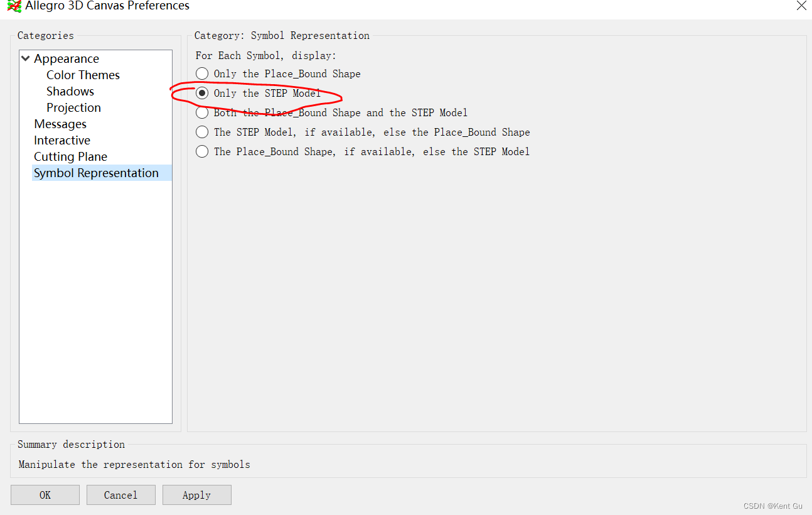Screen dimensions: 812x515
Task: Apply the preference changes
Action: pyautogui.click(x=196, y=495)
